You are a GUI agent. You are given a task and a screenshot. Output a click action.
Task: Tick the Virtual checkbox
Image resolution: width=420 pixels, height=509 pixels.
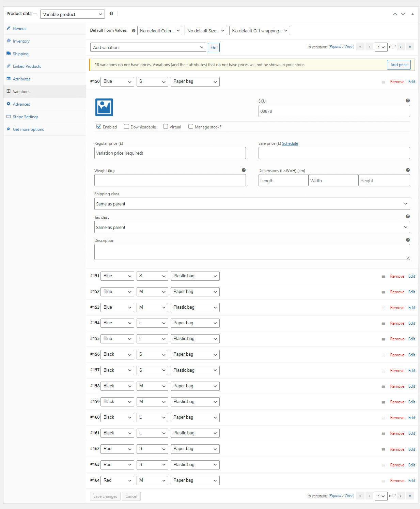click(166, 126)
